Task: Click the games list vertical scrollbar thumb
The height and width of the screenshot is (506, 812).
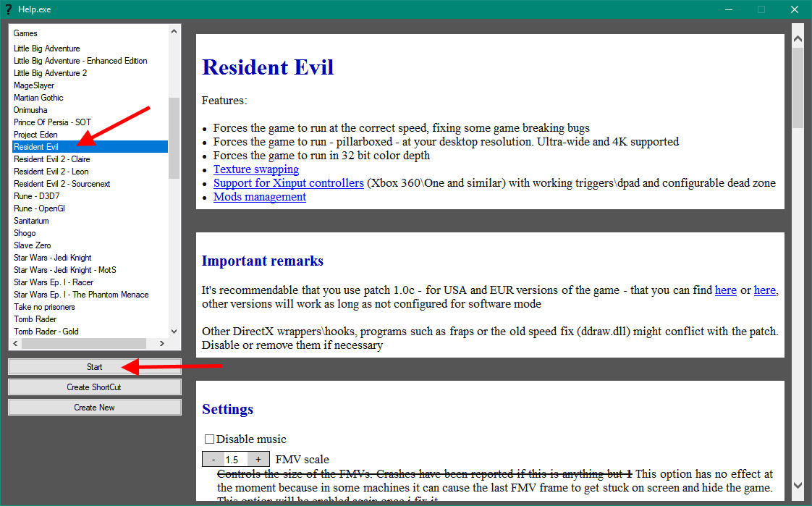Action: [x=174, y=138]
